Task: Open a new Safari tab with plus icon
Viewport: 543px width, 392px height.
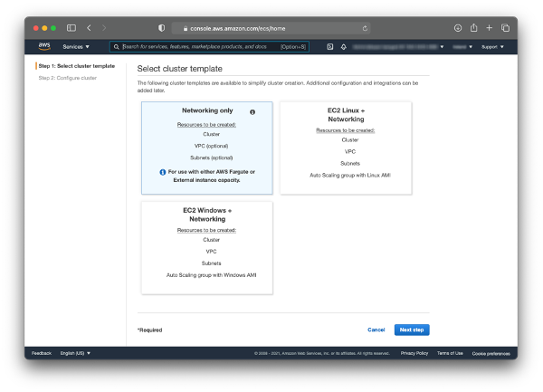Action: click(x=490, y=28)
